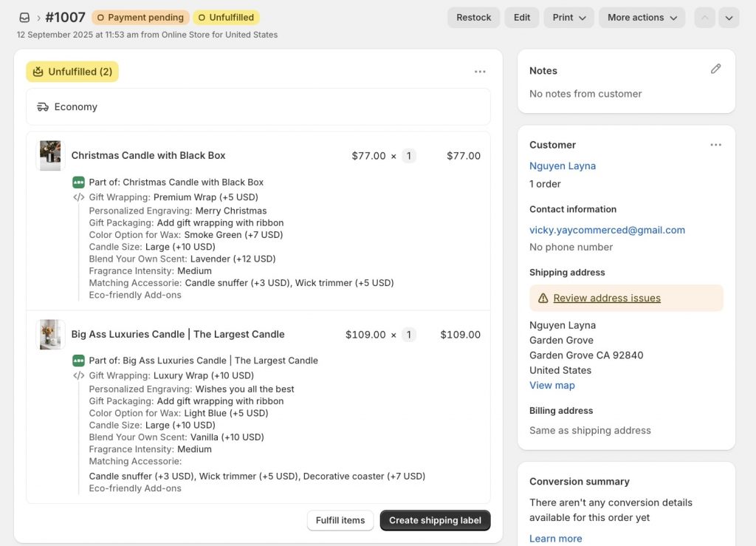Go to previous order with up arrow
This screenshot has width=756, height=546.
pos(704,18)
